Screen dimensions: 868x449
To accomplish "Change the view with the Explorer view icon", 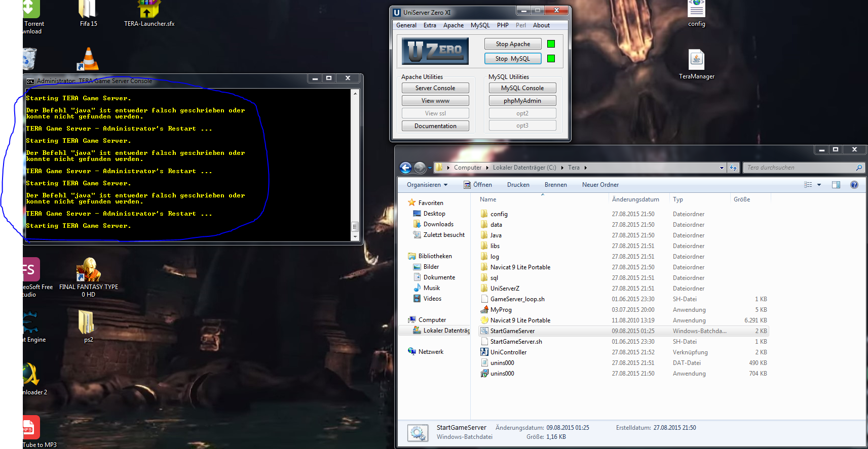I will 808,185.
